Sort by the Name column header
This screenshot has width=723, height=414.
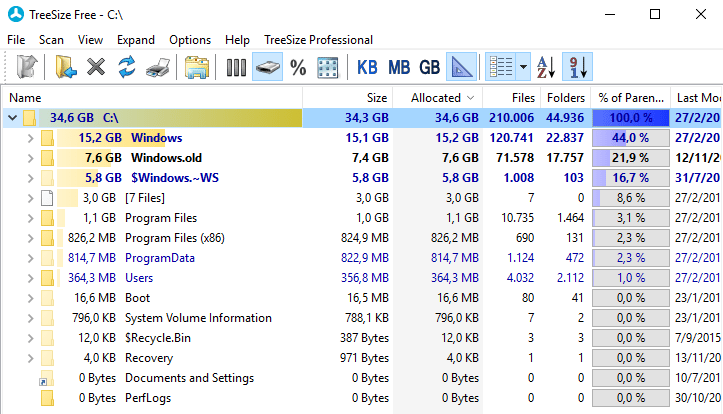click(153, 98)
